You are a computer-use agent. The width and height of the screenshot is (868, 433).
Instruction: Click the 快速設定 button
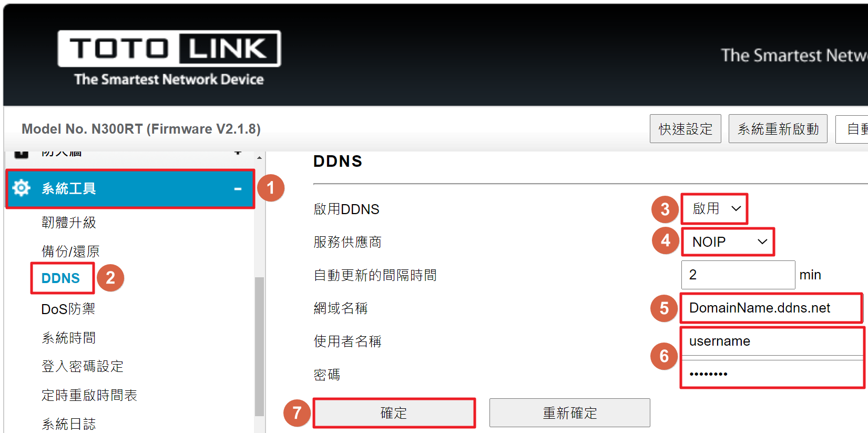pos(686,129)
